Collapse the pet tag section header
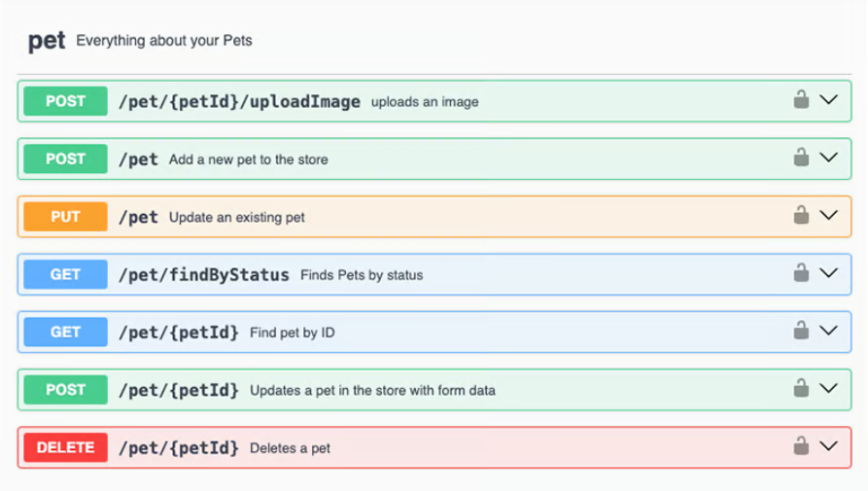The width and height of the screenshot is (868, 491). [x=48, y=41]
